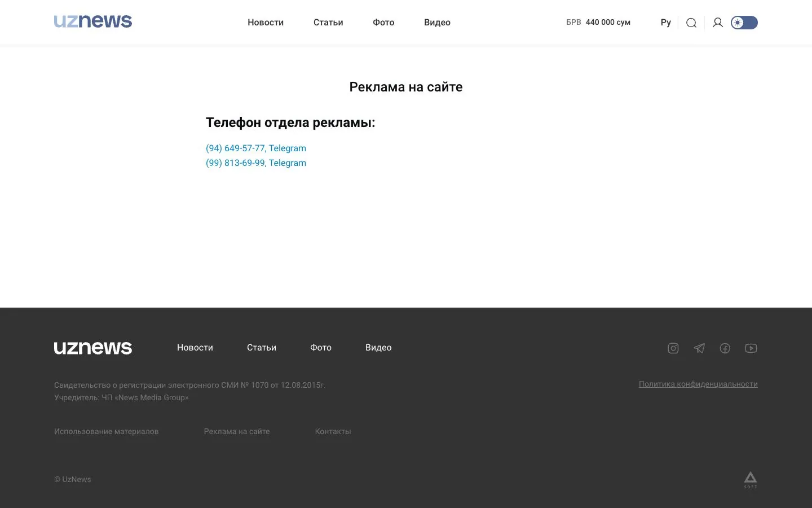Toggle the dark mode switch

click(744, 23)
